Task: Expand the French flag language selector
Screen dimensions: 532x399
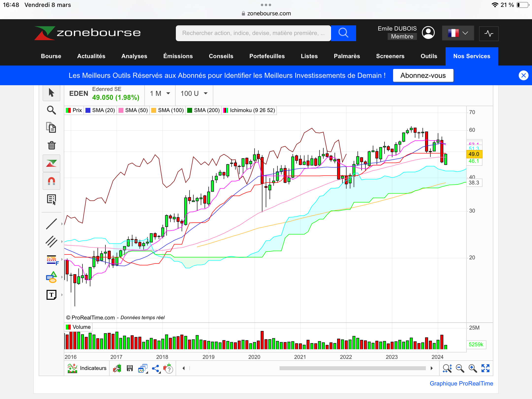Action: (x=458, y=33)
